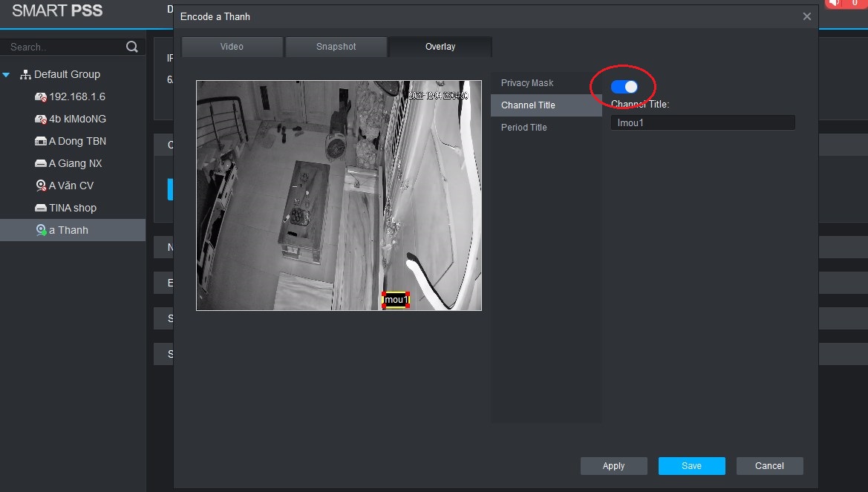The height and width of the screenshot is (492, 868).
Task: Click the A Văn CV camera icon
Action: pyautogui.click(x=41, y=186)
